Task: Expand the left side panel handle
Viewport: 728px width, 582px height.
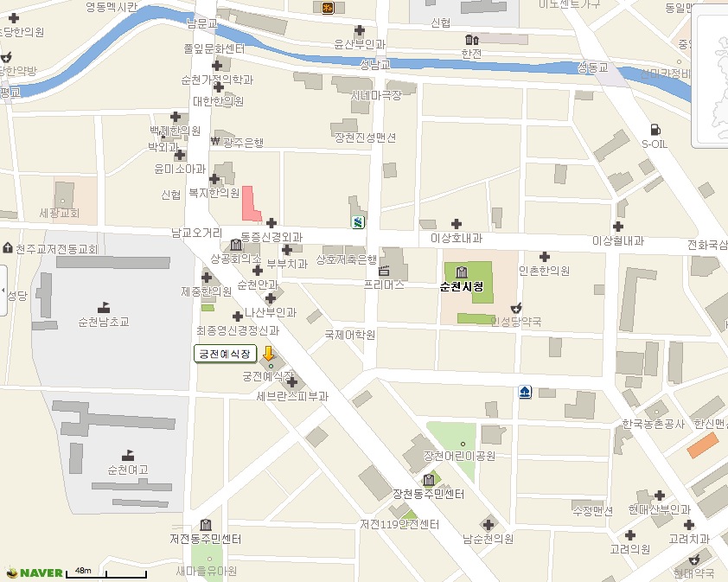Action: (x=3, y=281)
